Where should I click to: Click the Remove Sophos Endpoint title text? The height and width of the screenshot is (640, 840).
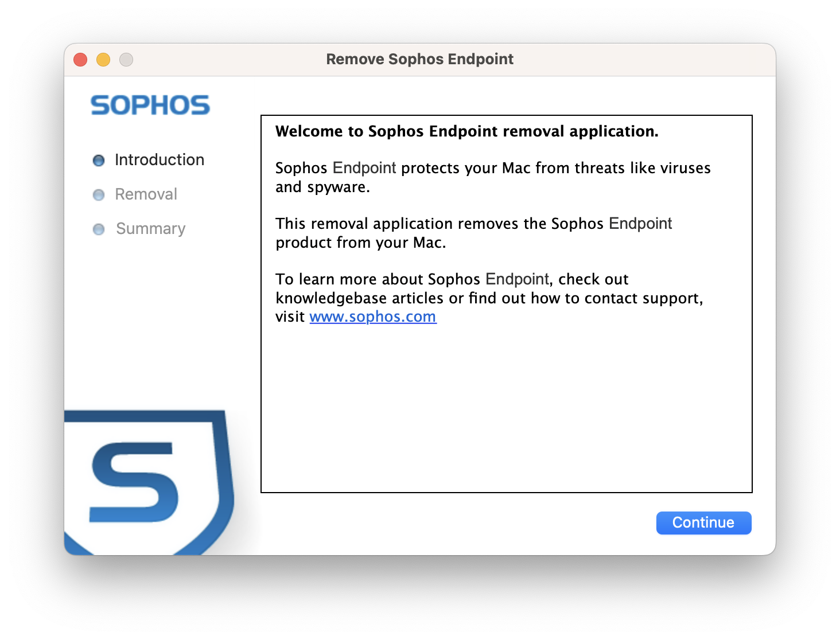(419, 59)
